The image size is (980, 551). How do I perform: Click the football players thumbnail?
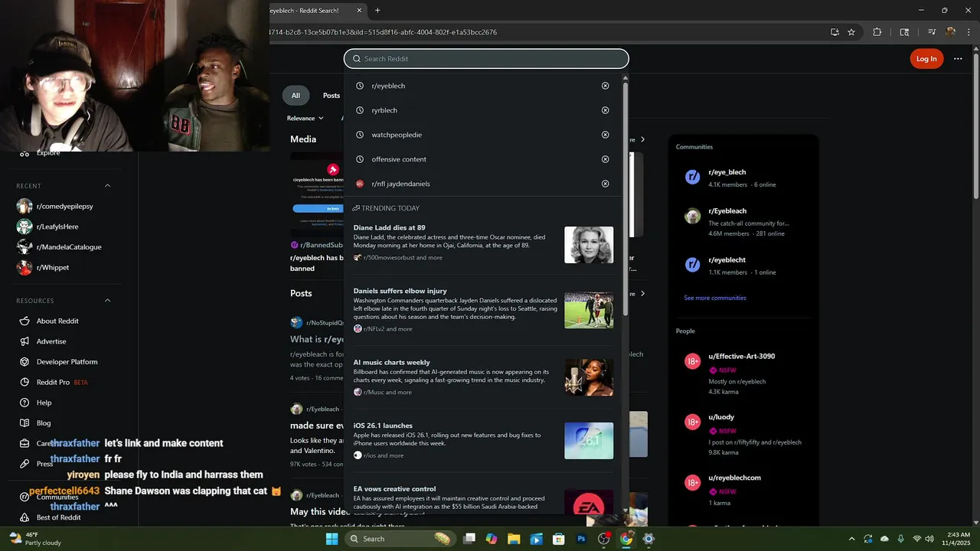click(589, 310)
